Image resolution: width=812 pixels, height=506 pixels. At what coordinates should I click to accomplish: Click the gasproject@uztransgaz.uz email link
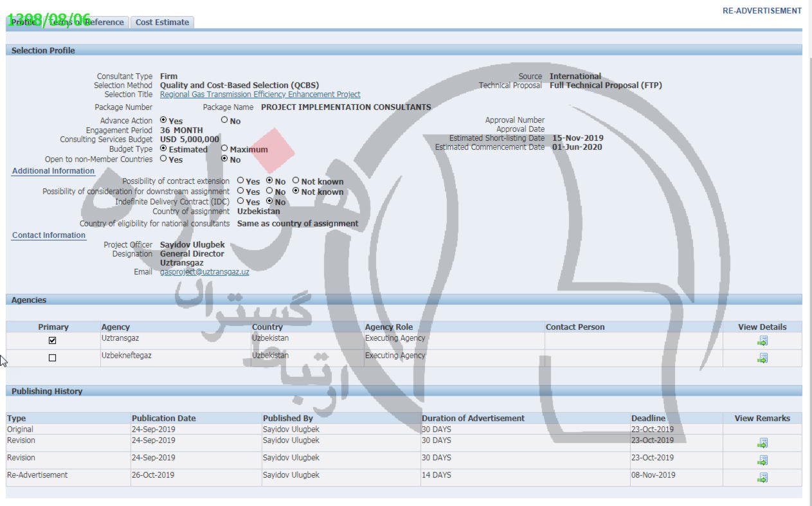click(204, 272)
